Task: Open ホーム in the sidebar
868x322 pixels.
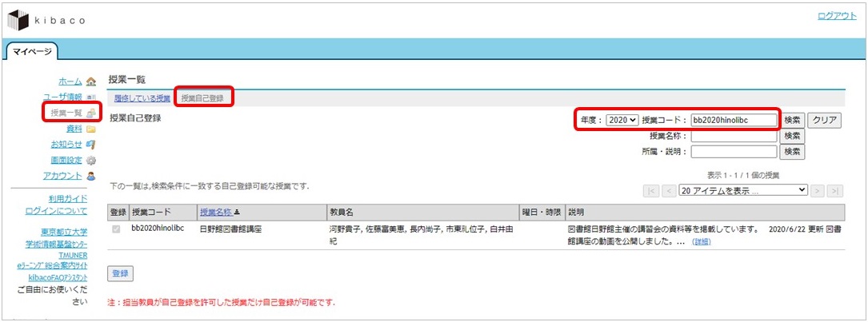Action: [x=70, y=81]
